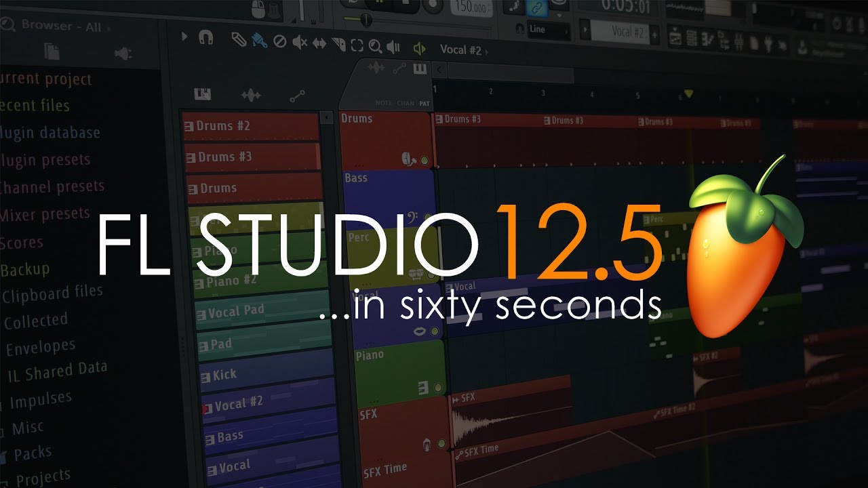Expand Channel presets folder in browser
The height and width of the screenshot is (488, 868).
(52, 186)
